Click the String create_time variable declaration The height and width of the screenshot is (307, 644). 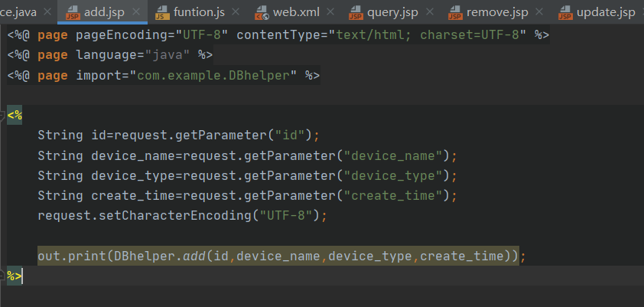106,196
